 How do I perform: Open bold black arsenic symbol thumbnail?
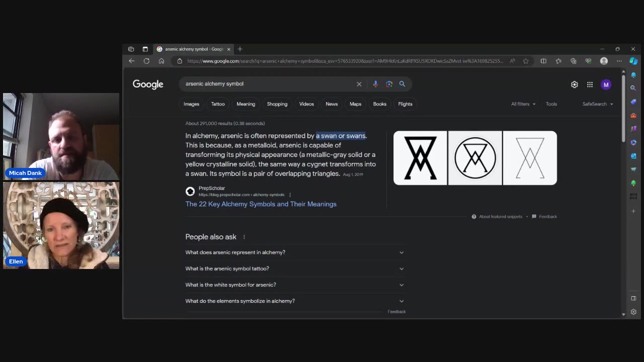pyautogui.click(x=420, y=158)
